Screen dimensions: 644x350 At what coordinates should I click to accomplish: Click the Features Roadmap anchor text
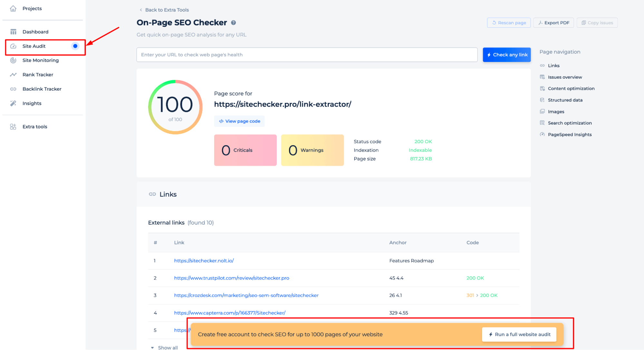[411, 261]
